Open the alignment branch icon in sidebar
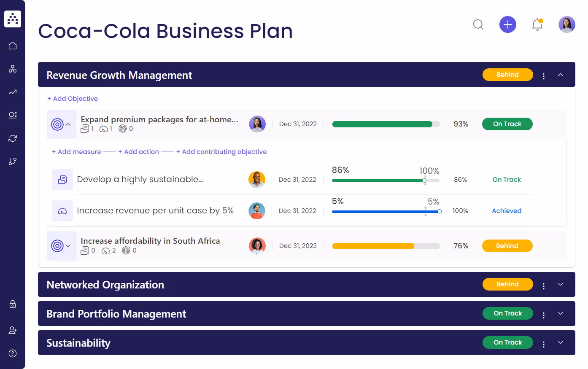 click(13, 161)
